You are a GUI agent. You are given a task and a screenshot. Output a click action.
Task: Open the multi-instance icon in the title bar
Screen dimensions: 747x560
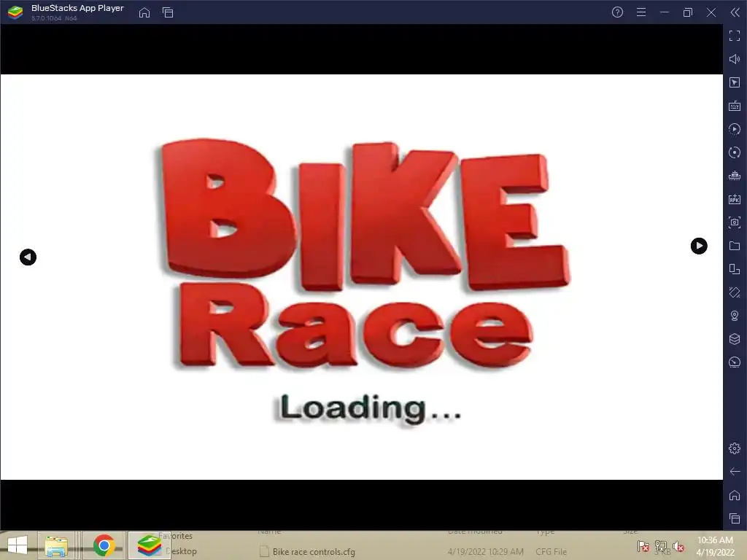168,12
